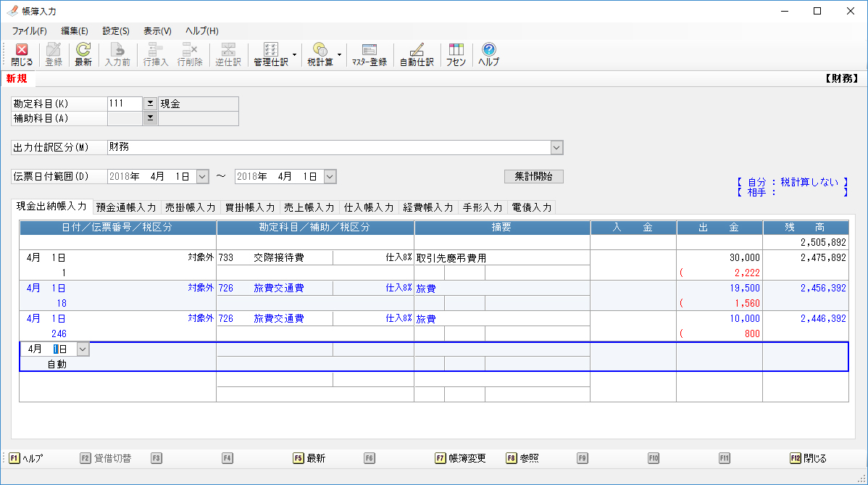Select the 取引先慶弔費用 description cell
Viewport: 868px width, 485px height.
tap(502, 258)
